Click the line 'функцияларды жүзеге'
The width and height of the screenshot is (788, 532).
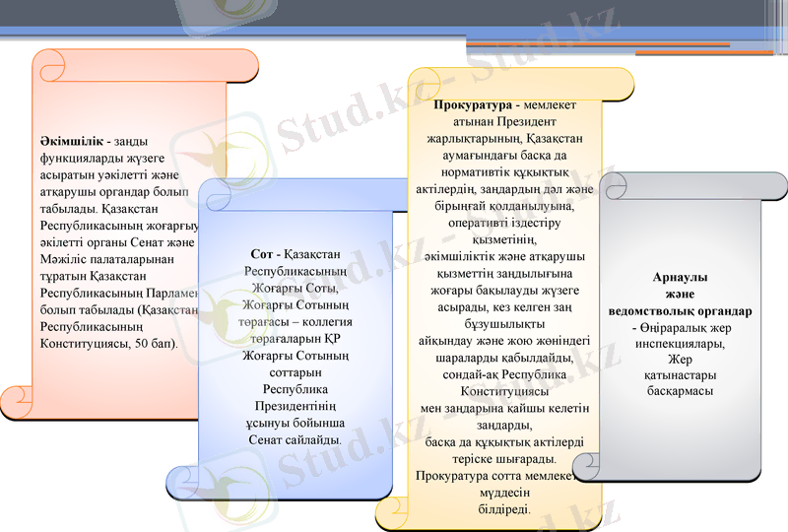[102, 159]
